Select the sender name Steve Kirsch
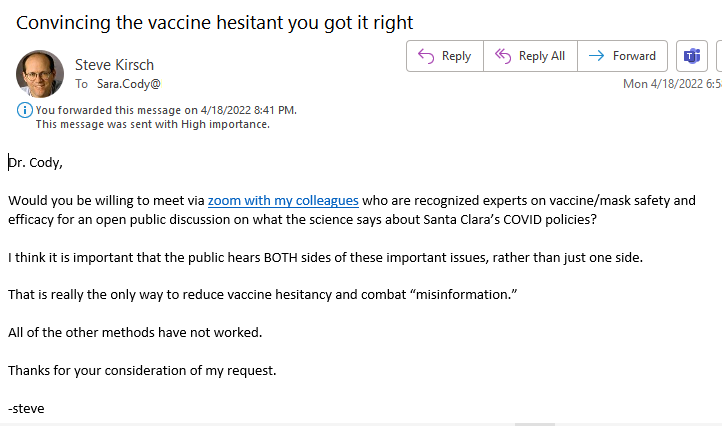 114,65
